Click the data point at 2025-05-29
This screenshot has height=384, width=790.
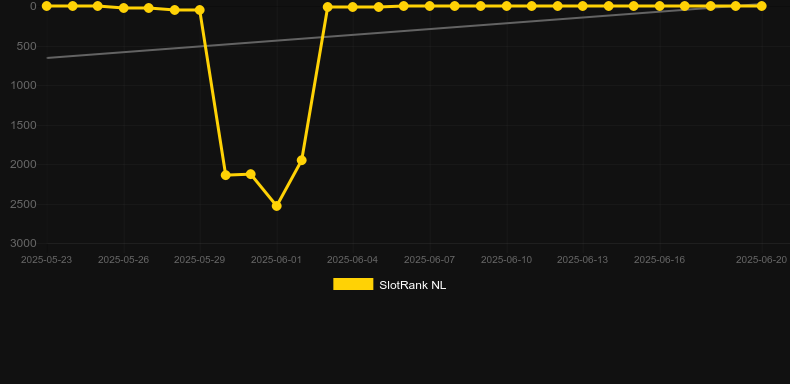tap(200, 10)
